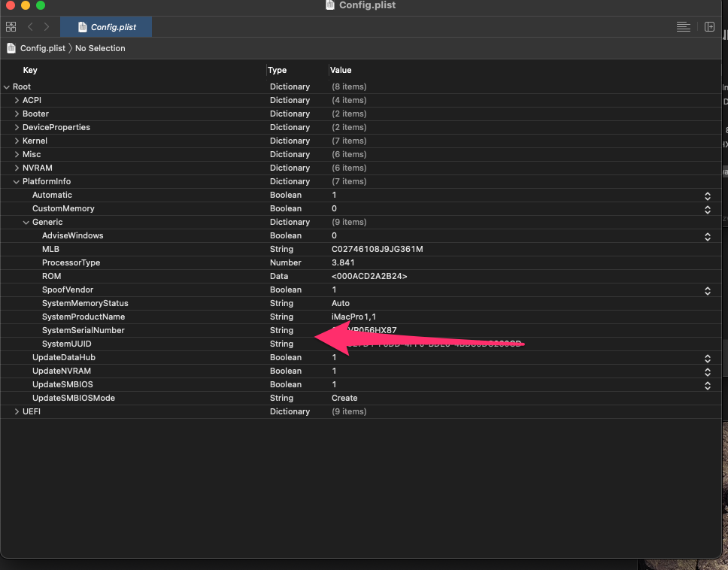Click Generic's (9 items) value
Viewport: 728px width, 570px height.
point(349,223)
